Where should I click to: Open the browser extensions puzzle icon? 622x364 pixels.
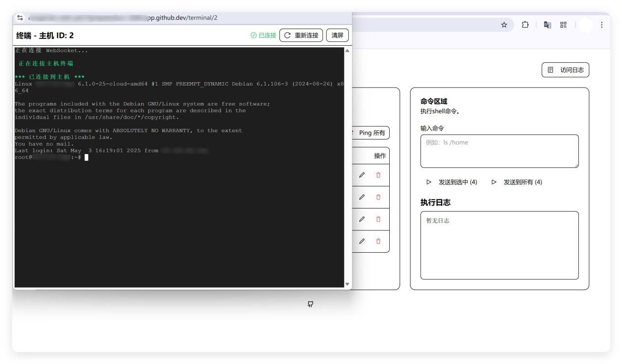click(x=525, y=25)
